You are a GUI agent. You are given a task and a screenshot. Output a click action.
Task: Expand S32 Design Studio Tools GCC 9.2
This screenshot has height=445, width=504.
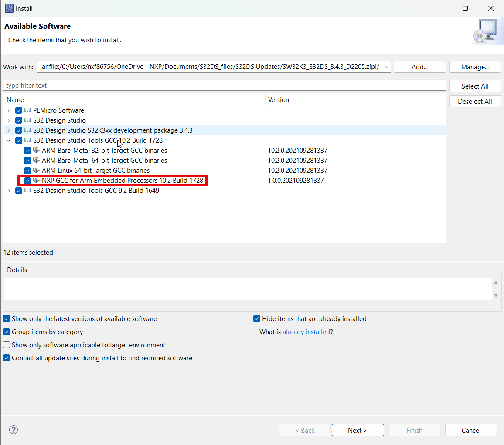pyautogui.click(x=9, y=191)
